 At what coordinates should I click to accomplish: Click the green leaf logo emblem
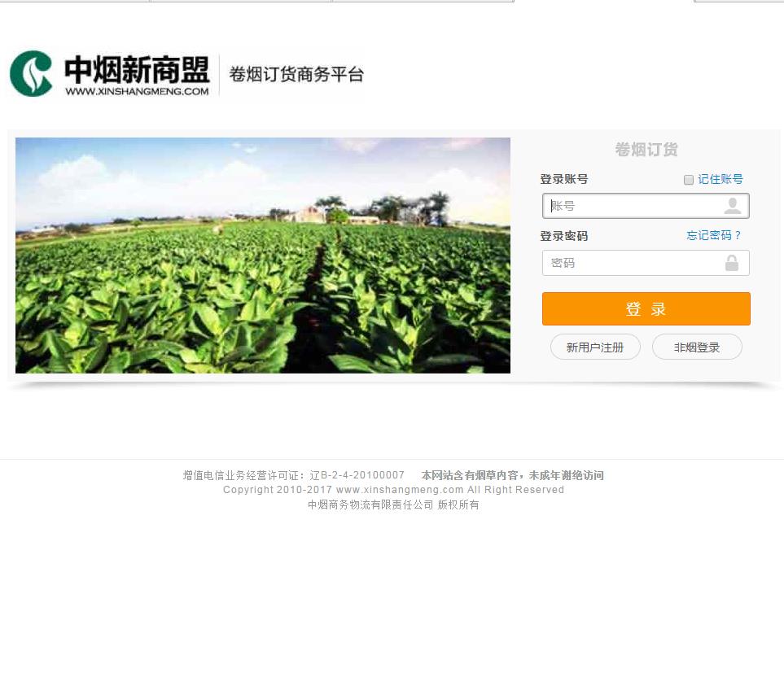[x=31, y=73]
